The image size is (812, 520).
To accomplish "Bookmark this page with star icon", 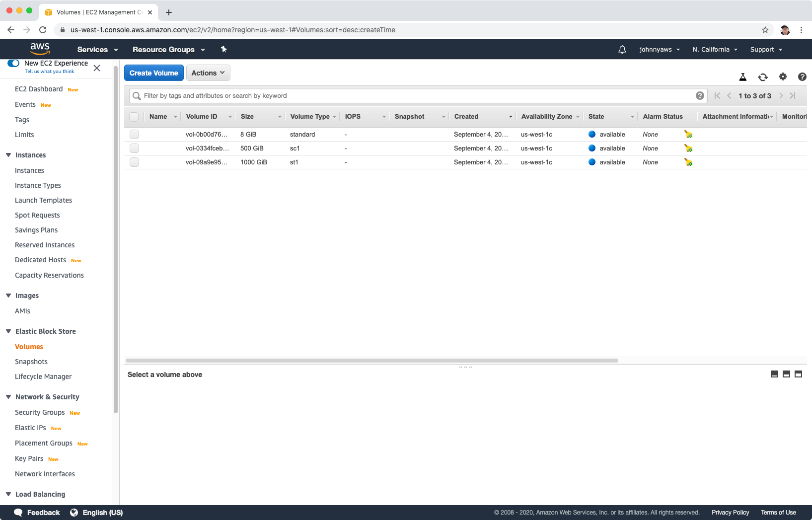I will [765, 30].
